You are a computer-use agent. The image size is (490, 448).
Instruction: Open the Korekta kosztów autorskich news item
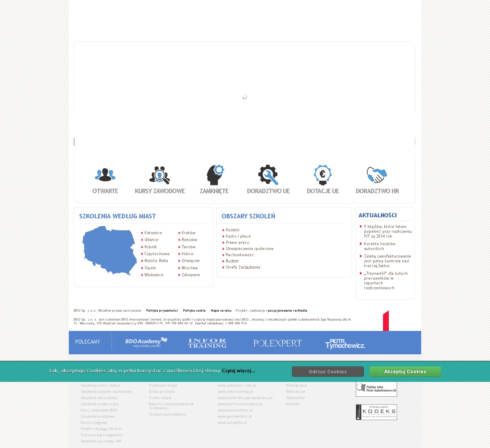click(x=380, y=246)
